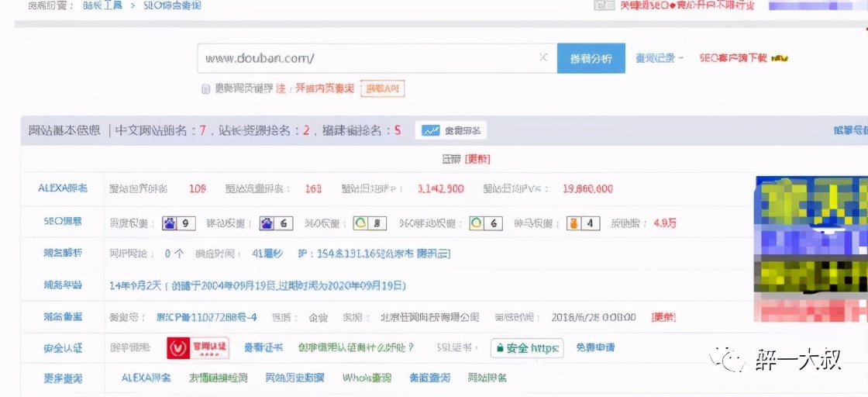Click the blue view-certificate link beside the V badge

(263, 347)
